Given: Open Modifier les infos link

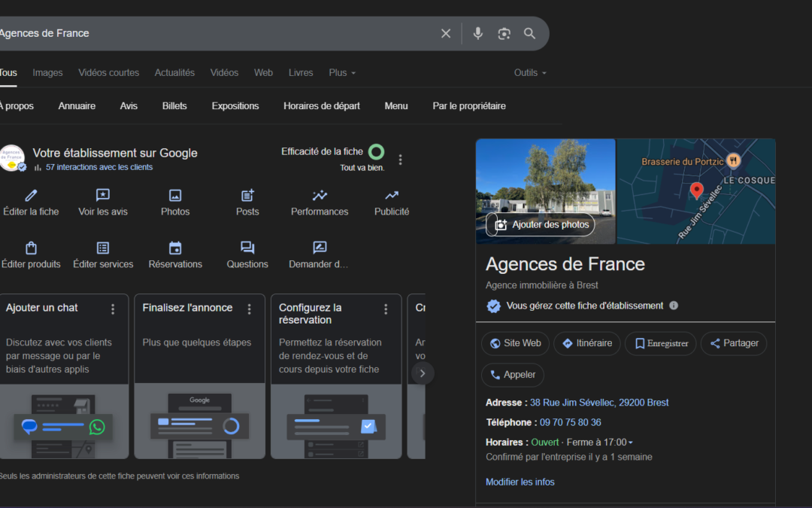Looking at the screenshot, I should tap(520, 481).
